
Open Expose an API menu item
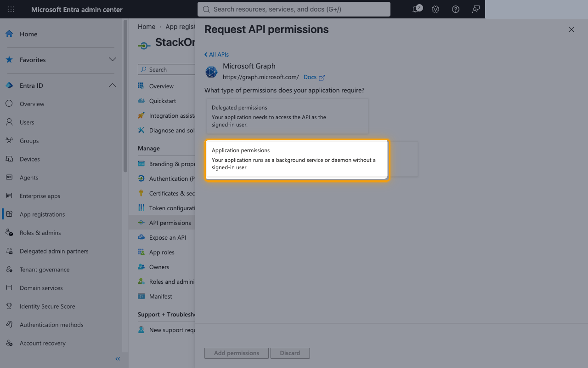pyautogui.click(x=167, y=237)
